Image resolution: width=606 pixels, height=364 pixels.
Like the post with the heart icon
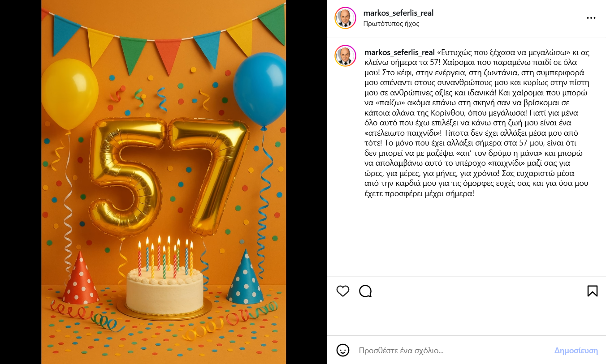[x=343, y=291]
